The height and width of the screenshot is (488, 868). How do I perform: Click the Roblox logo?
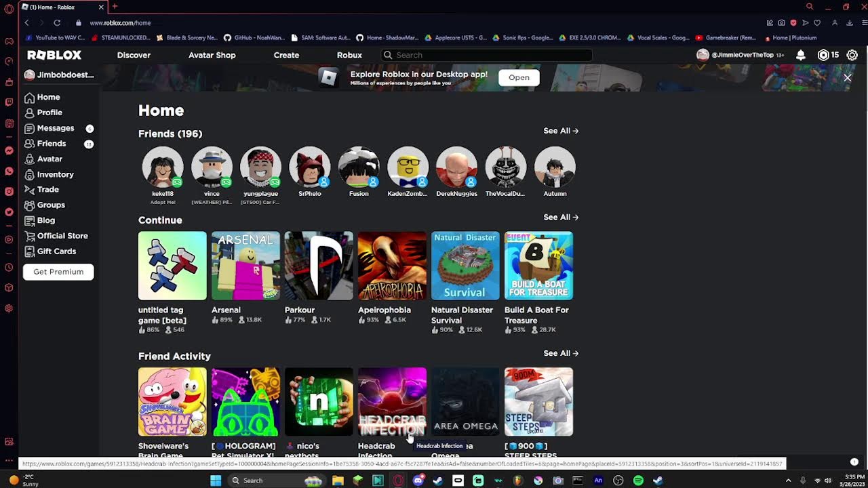[54, 55]
